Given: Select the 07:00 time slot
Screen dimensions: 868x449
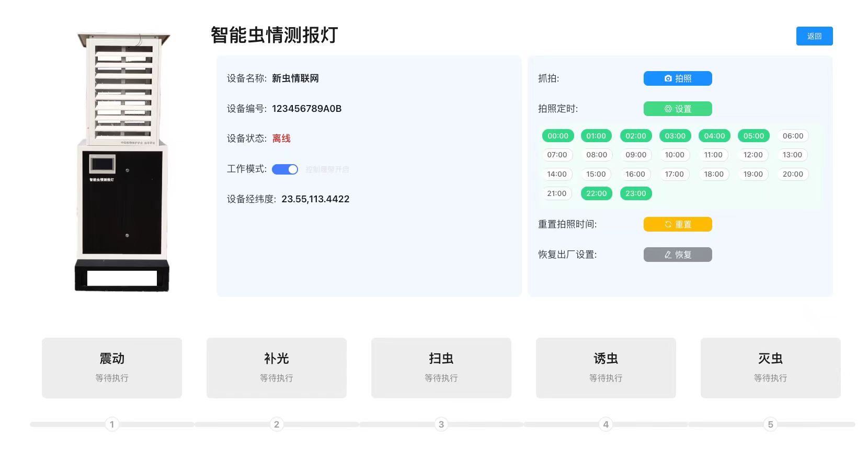Looking at the screenshot, I should [x=557, y=155].
